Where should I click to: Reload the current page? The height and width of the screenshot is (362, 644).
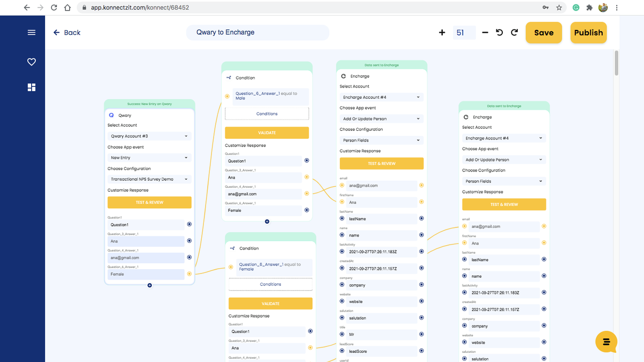coord(54,8)
